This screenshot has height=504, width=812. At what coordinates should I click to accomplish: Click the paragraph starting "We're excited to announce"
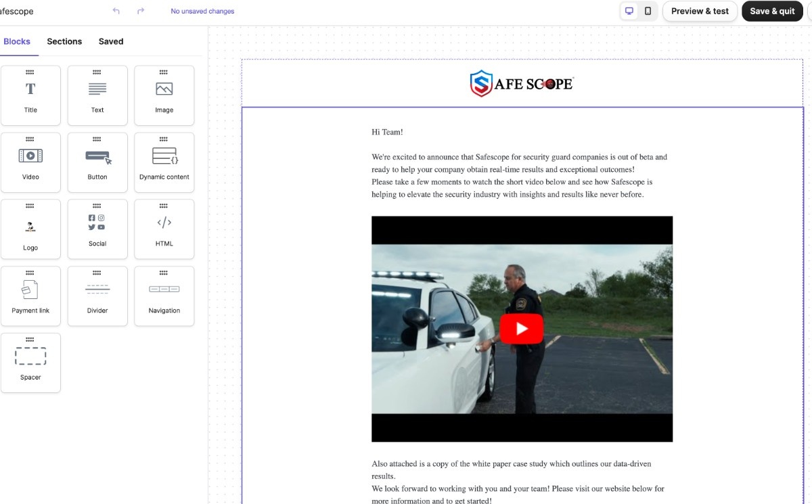(519, 163)
